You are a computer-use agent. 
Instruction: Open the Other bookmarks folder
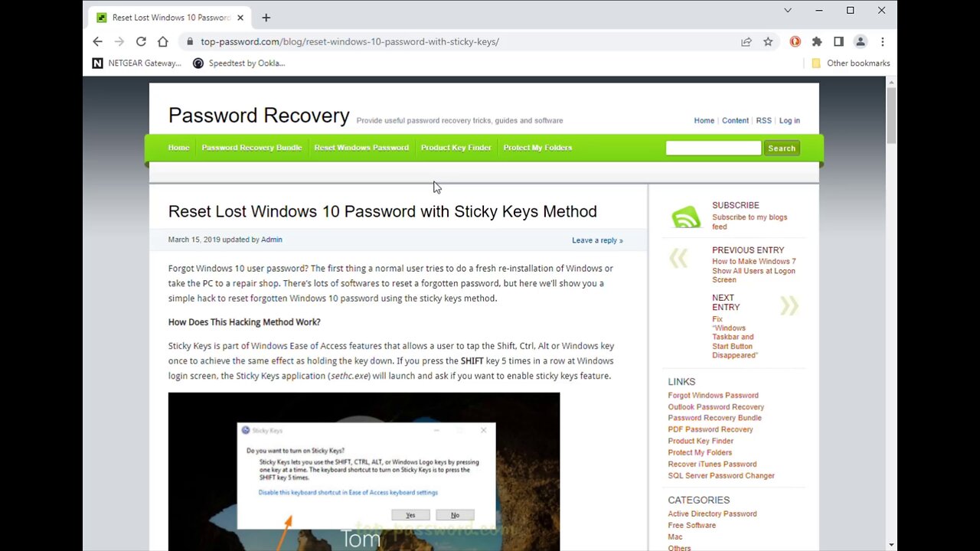(x=851, y=64)
